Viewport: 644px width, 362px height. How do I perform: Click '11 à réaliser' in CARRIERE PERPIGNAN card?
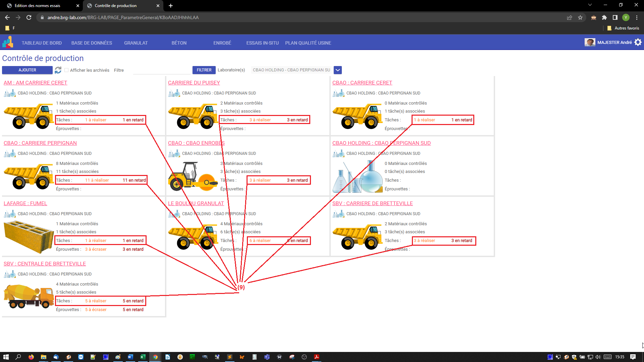97,180
